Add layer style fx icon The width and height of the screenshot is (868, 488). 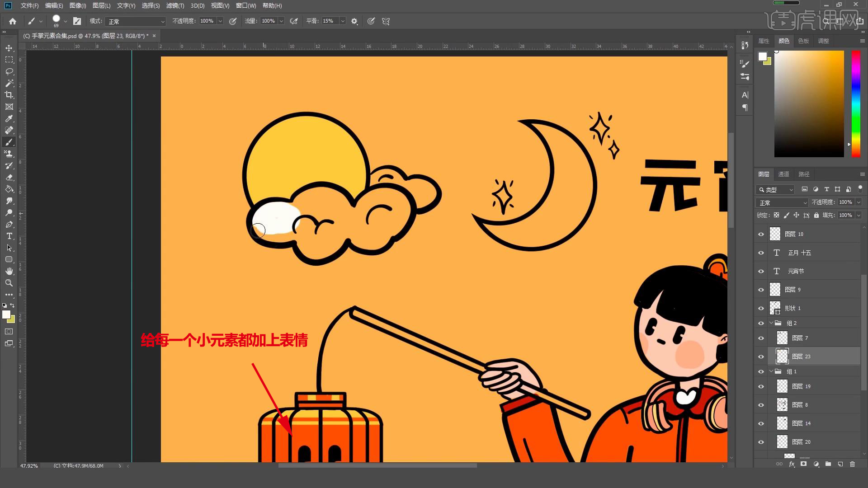pos(792,464)
